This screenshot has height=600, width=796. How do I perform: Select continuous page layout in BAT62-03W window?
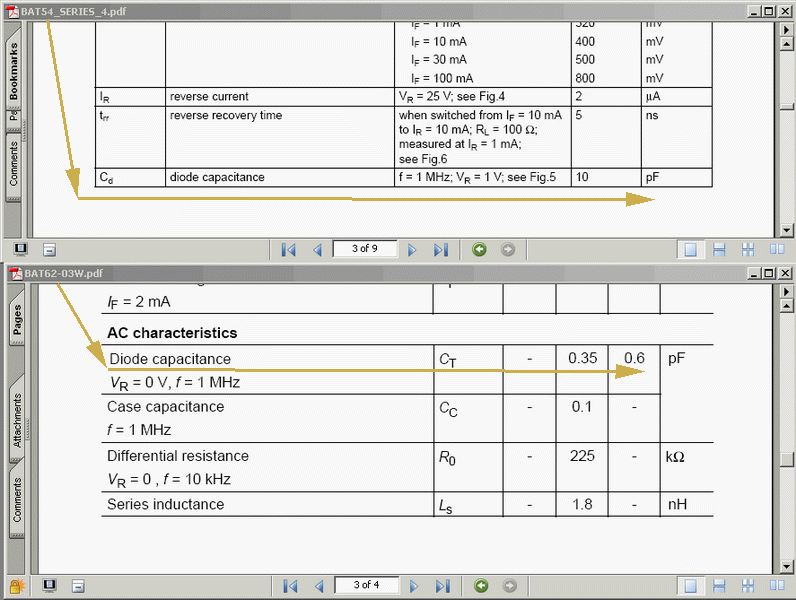(719, 586)
